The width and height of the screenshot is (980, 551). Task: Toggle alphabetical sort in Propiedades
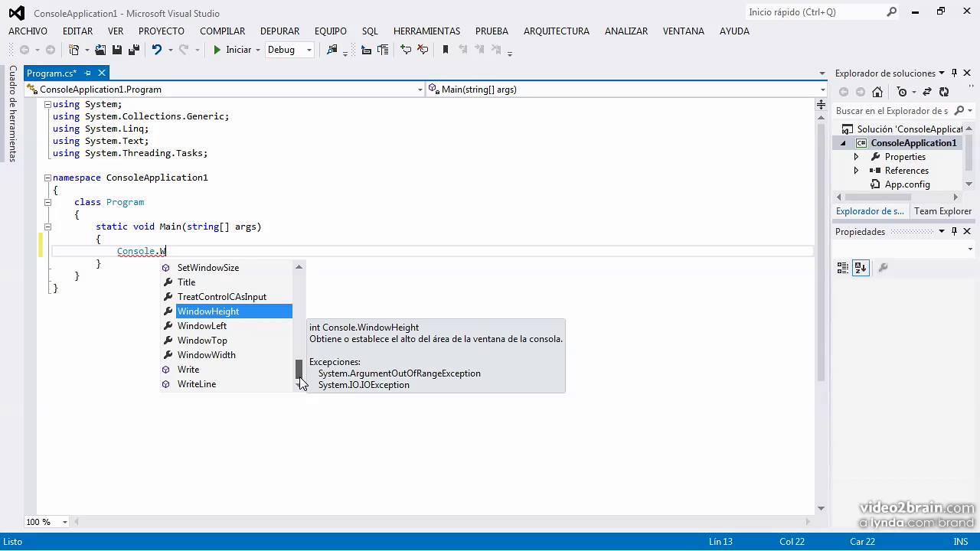tap(861, 268)
